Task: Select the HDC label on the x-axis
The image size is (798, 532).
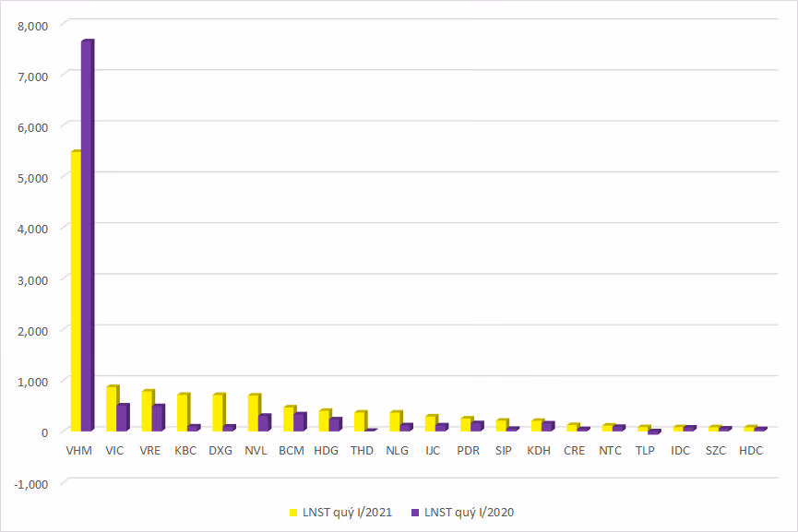Action: pyautogui.click(x=752, y=451)
